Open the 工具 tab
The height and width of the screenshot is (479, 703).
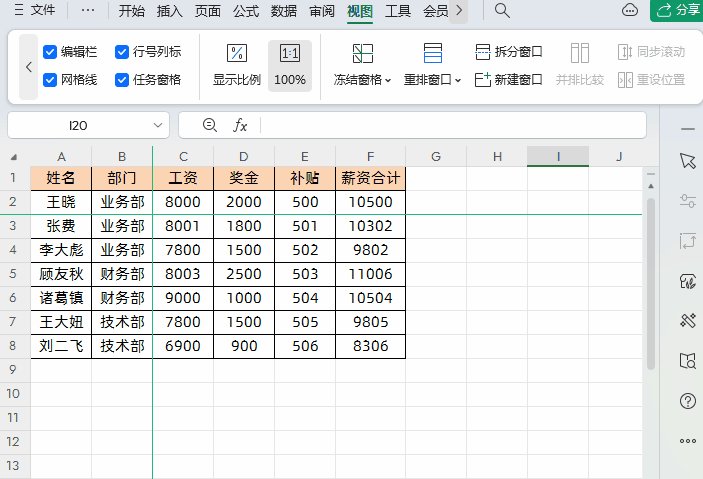(398, 11)
